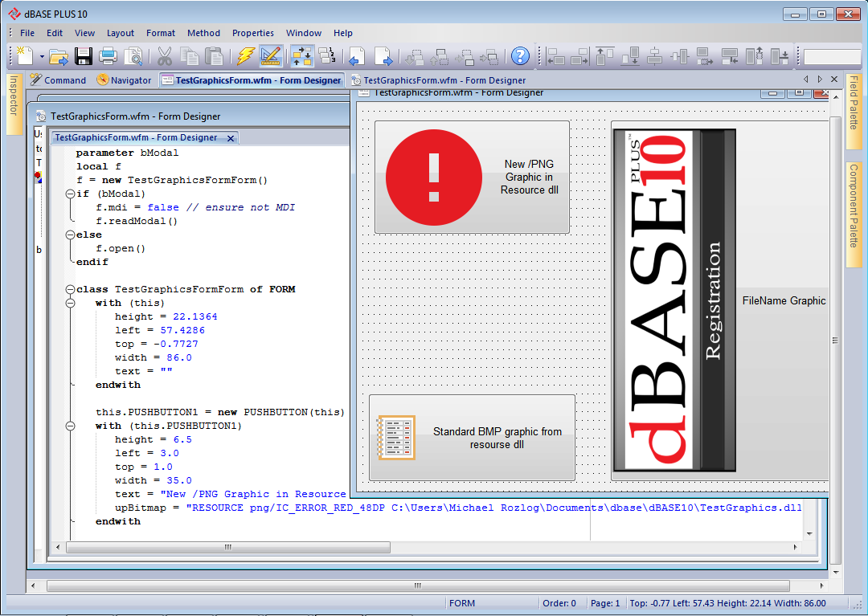The width and height of the screenshot is (868, 616).
Task: Toggle the layout arrows toolbar button
Action: pos(302,56)
